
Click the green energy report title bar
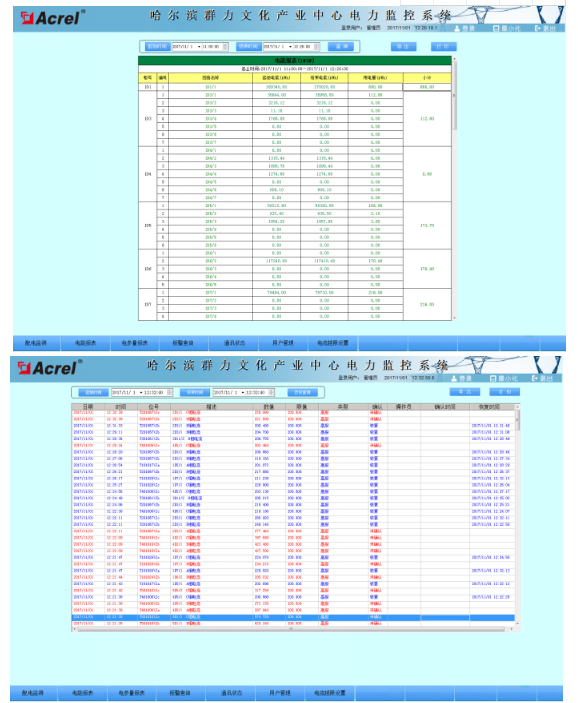pyautogui.click(x=295, y=61)
